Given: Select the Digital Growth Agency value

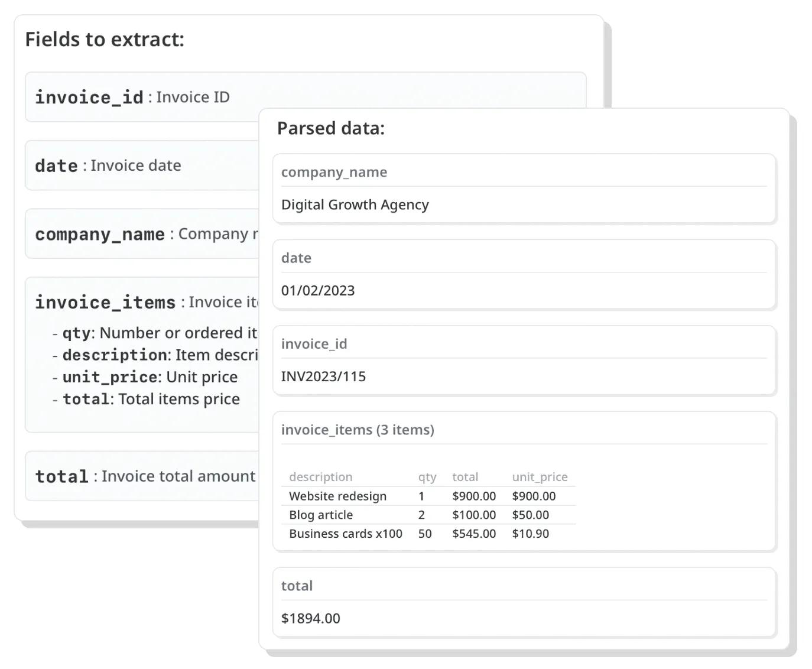Looking at the screenshot, I should click(x=355, y=204).
